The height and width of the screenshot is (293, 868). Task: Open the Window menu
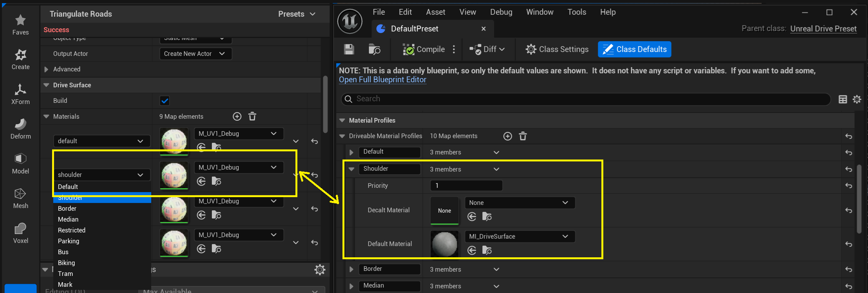click(x=540, y=12)
